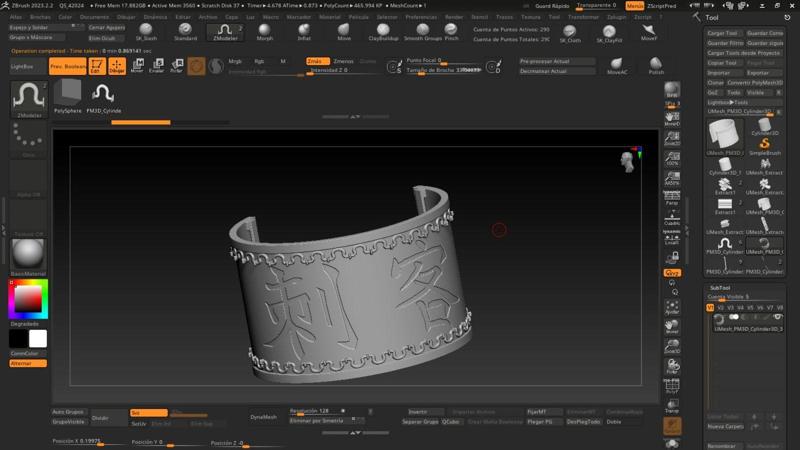
Task: Select the MoveAC brush
Action: (617, 66)
